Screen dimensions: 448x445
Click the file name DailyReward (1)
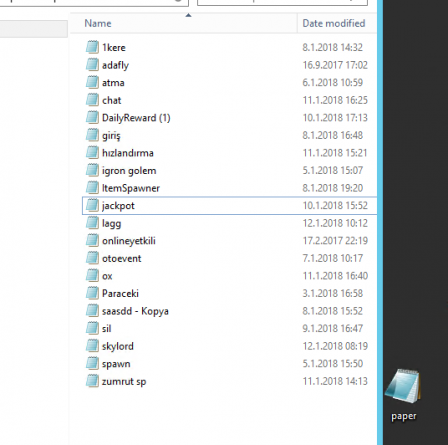136,118
